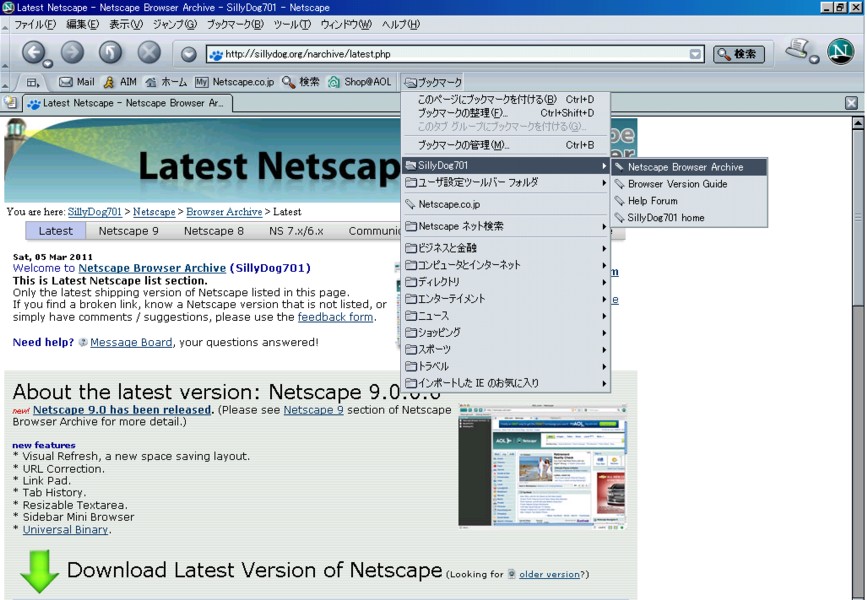Expand the SillyDog701 bookmark folder
This screenshot has width=867, height=600.
click(x=505, y=165)
